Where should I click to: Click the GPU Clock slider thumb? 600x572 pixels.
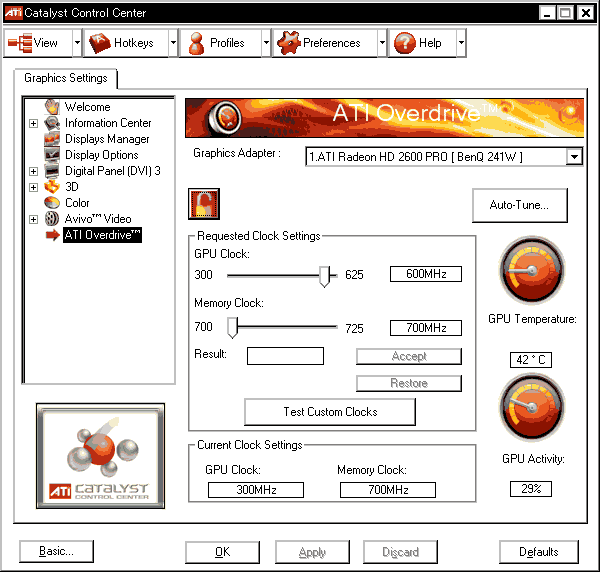coord(324,276)
